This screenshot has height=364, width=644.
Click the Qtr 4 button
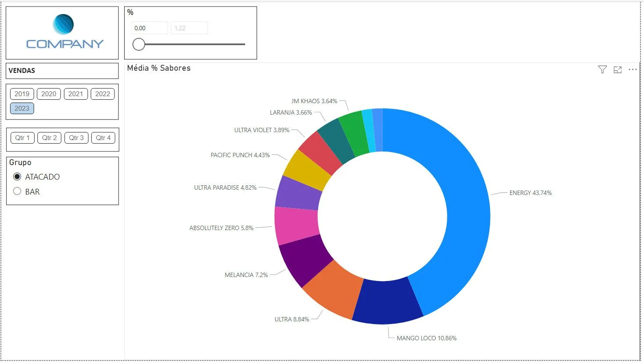click(x=104, y=138)
